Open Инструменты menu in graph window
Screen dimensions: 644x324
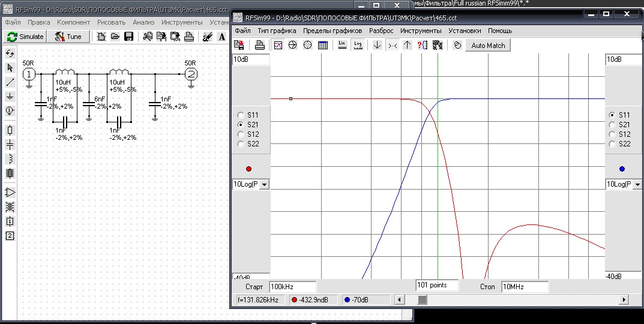pos(421,31)
